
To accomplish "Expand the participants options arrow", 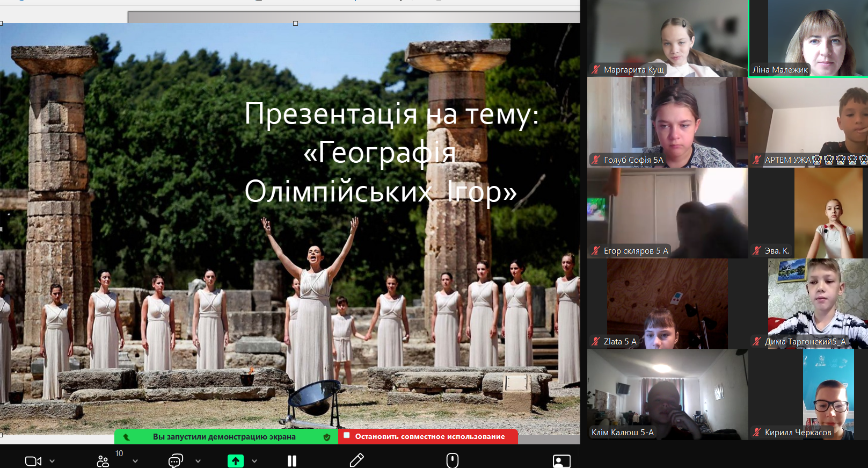I will click(135, 461).
